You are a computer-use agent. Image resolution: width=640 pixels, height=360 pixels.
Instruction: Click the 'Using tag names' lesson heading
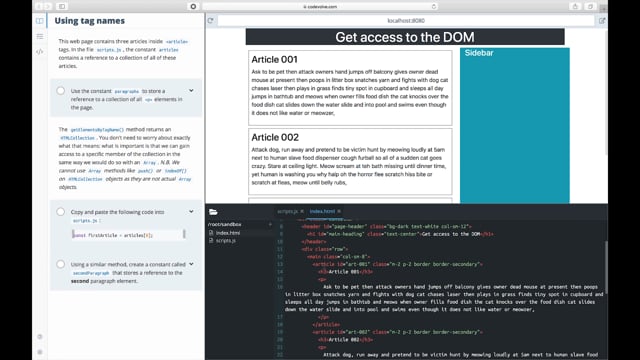click(x=89, y=21)
